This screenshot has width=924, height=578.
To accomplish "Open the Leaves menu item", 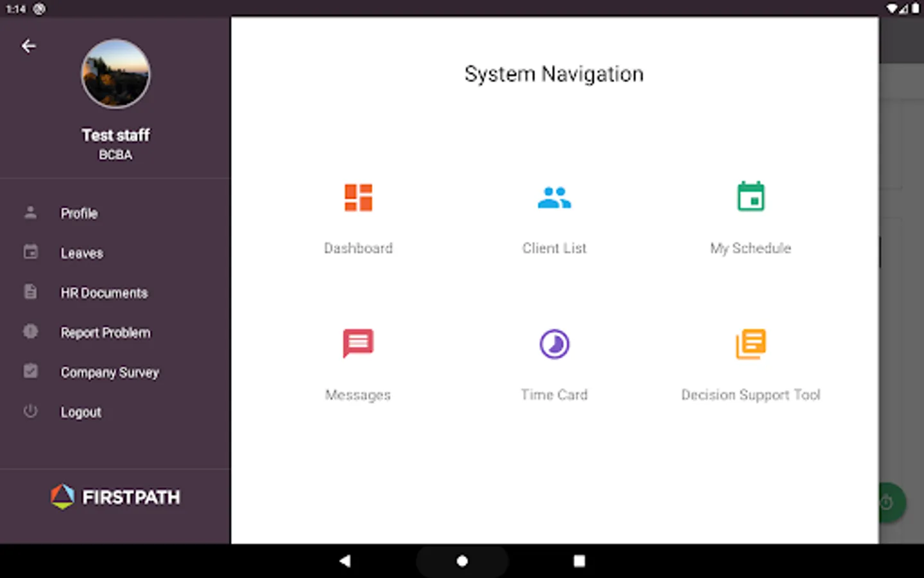I will tap(81, 253).
